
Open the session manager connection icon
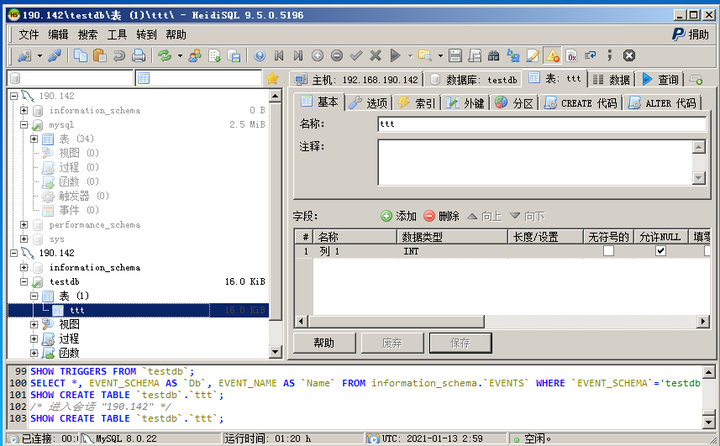(x=24, y=56)
